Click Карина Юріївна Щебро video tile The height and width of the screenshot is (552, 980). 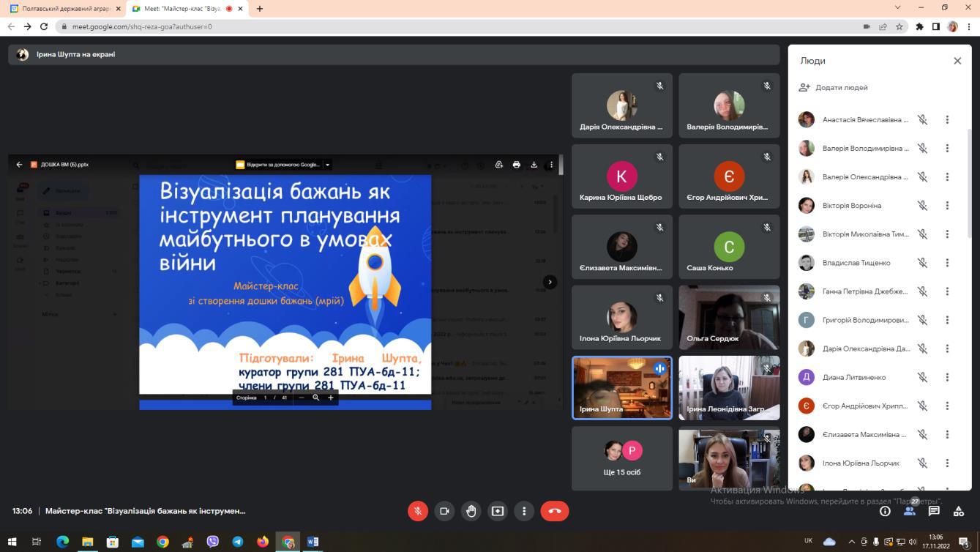click(622, 176)
